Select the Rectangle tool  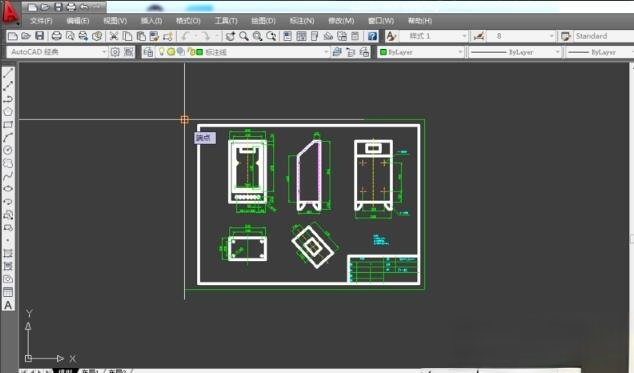tap(8, 125)
